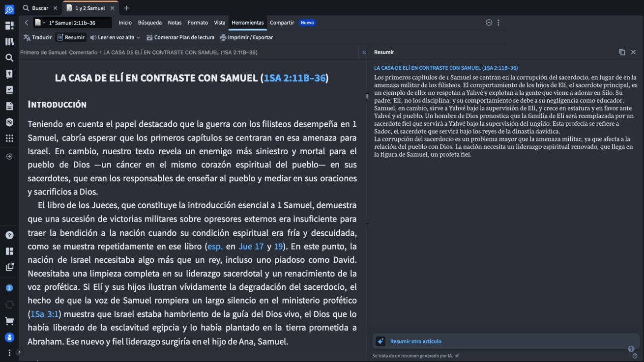Start Leer en voz alta

tap(112, 37)
